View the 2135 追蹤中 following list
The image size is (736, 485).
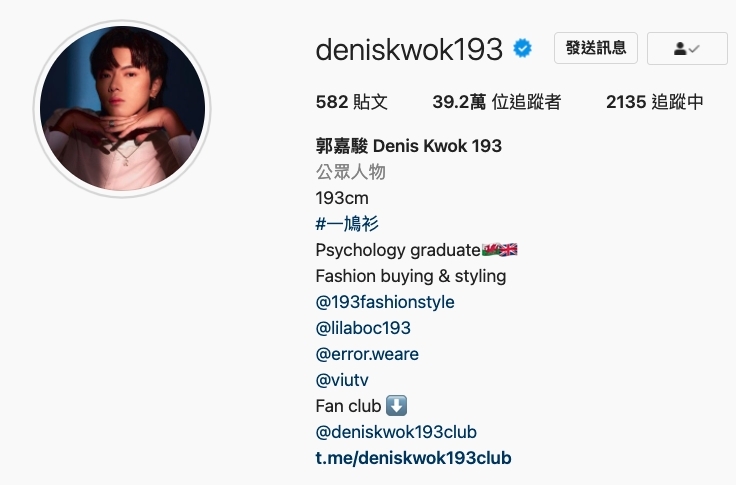(655, 102)
